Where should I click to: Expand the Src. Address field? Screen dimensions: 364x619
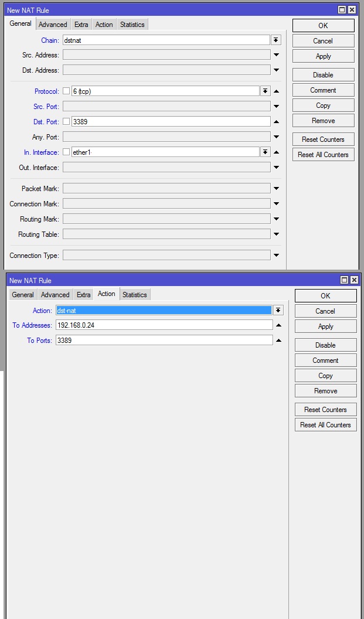coord(276,55)
